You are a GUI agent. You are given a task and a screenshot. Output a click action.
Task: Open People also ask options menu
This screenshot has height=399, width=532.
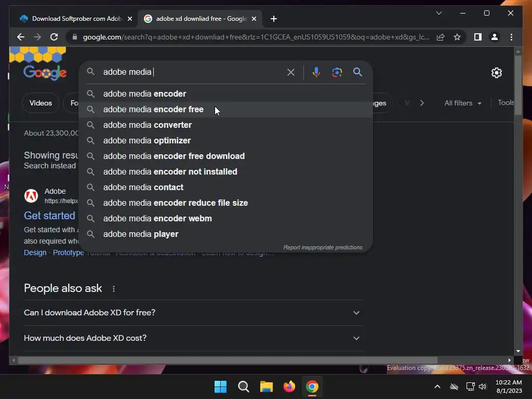pyautogui.click(x=114, y=289)
